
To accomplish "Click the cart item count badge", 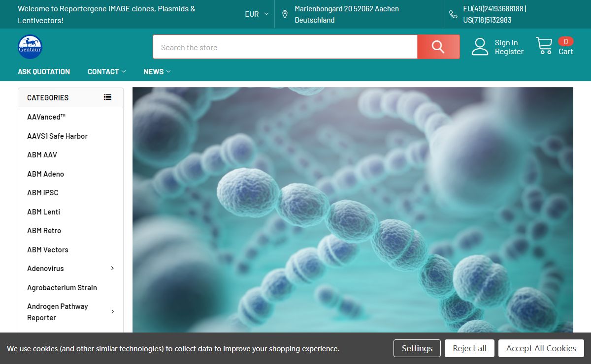I will 566,42.
